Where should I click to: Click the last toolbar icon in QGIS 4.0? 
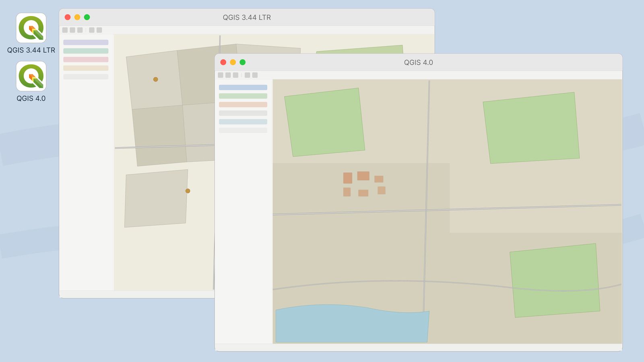click(x=255, y=75)
